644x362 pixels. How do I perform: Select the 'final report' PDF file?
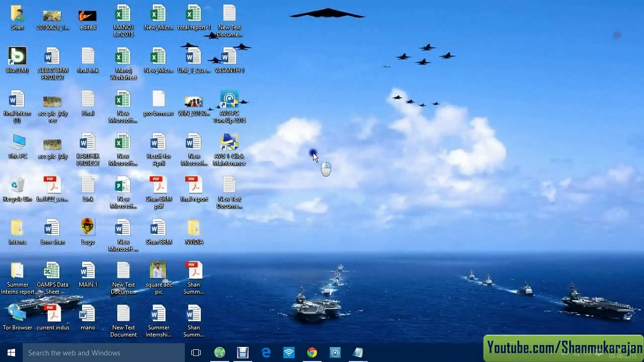(x=194, y=189)
